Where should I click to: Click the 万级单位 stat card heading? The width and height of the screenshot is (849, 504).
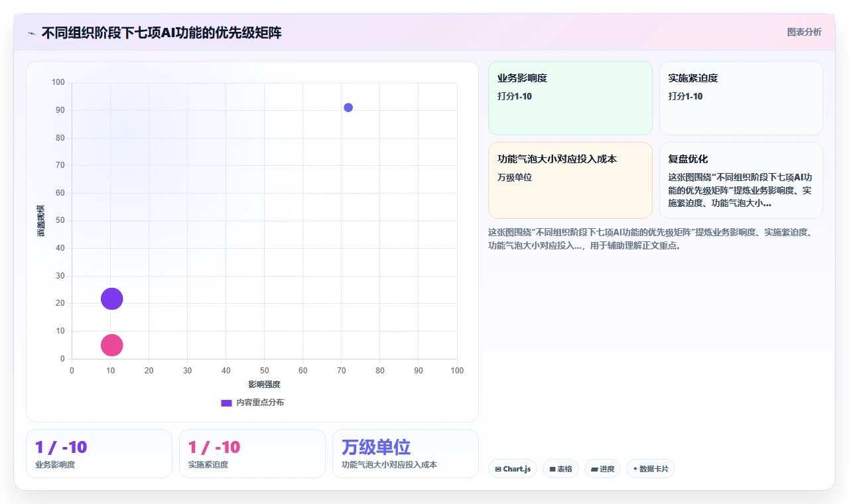click(376, 447)
